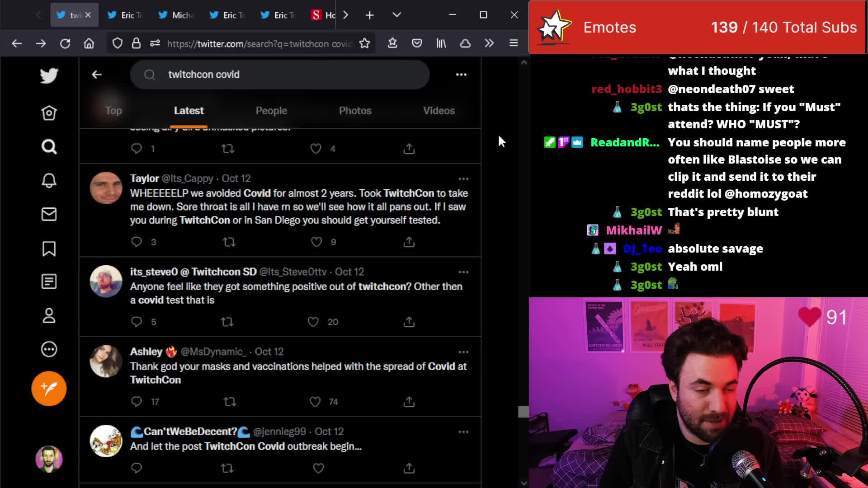Select the Latest tab
Viewport: 868px width, 488px height.
click(189, 111)
